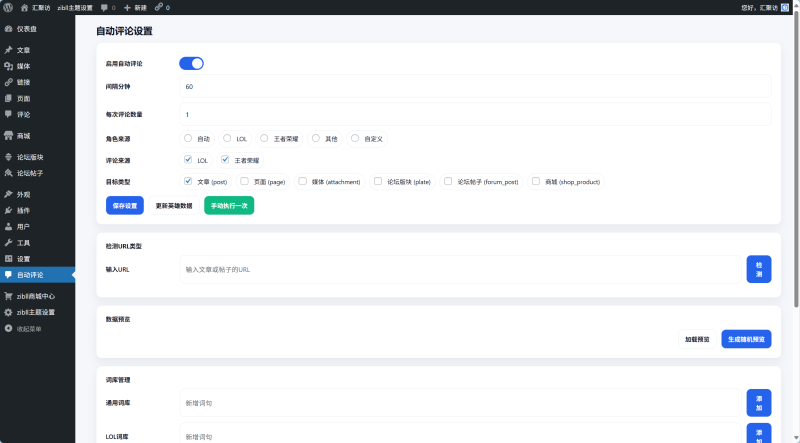Viewport: 800px width, 443px height.
Task: Click the 插件 plugins icon in sidebar
Action: click(9, 210)
